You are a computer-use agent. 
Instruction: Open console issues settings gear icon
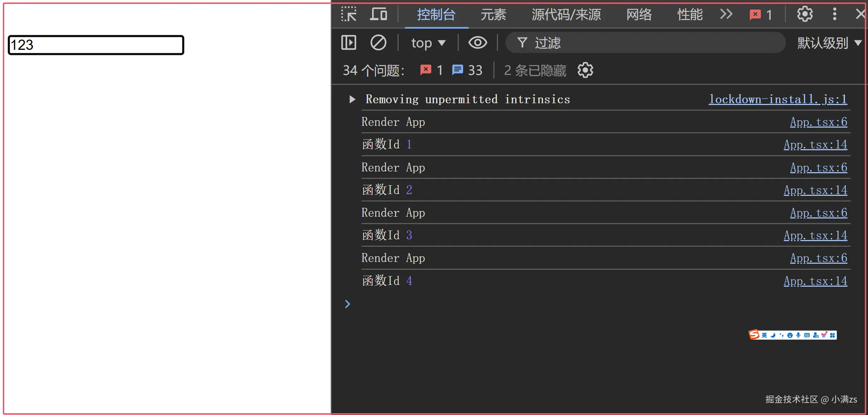coord(585,70)
